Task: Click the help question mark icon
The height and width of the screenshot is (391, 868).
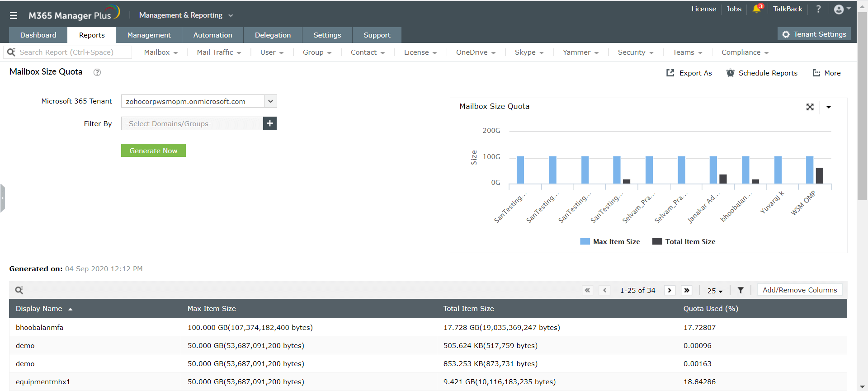Action: [818, 9]
